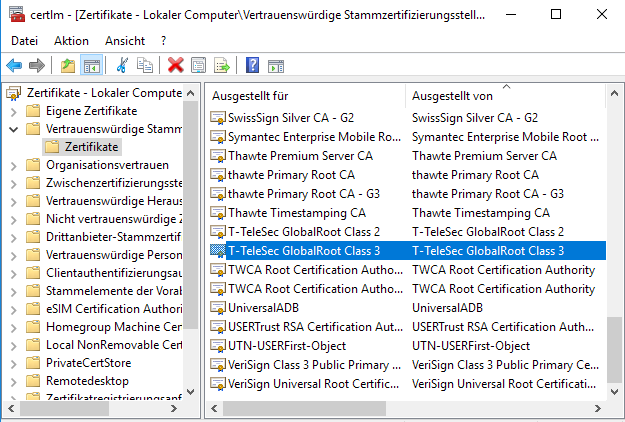
Task: Expand Vertrauenswürdige Person node
Action: coord(14,256)
